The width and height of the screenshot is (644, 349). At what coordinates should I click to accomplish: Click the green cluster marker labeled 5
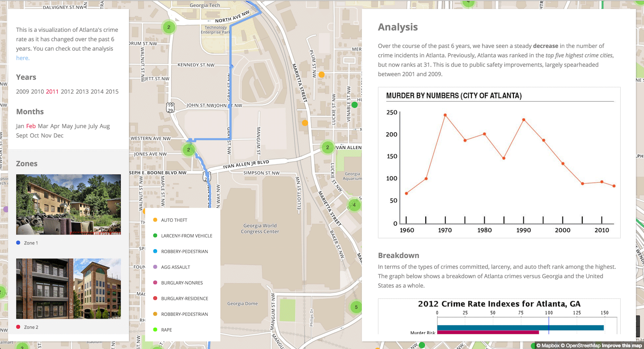tap(356, 307)
